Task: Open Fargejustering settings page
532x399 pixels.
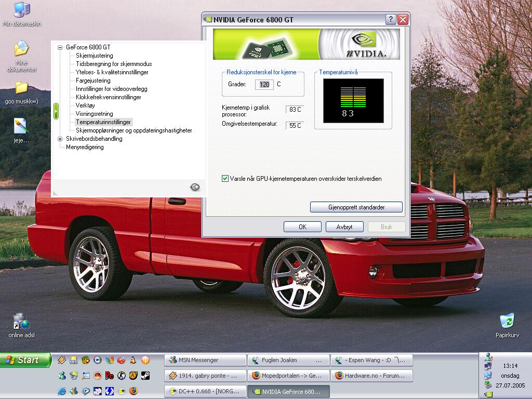Action: point(93,81)
